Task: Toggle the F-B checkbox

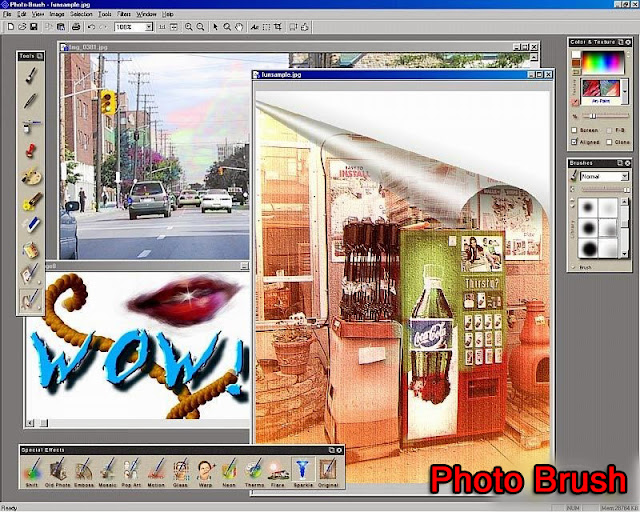Action: click(609, 130)
